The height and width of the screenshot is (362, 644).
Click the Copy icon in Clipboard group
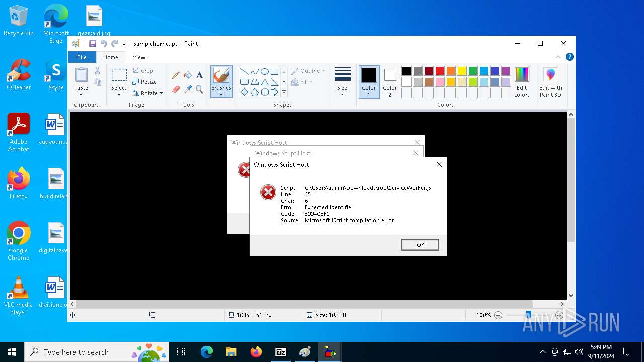97,82
